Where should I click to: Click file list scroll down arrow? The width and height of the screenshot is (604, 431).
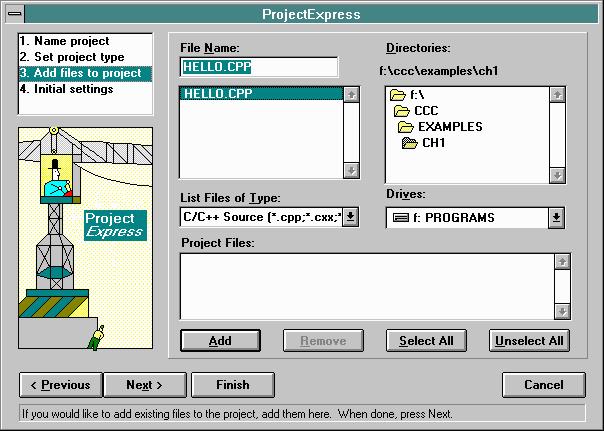351,170
